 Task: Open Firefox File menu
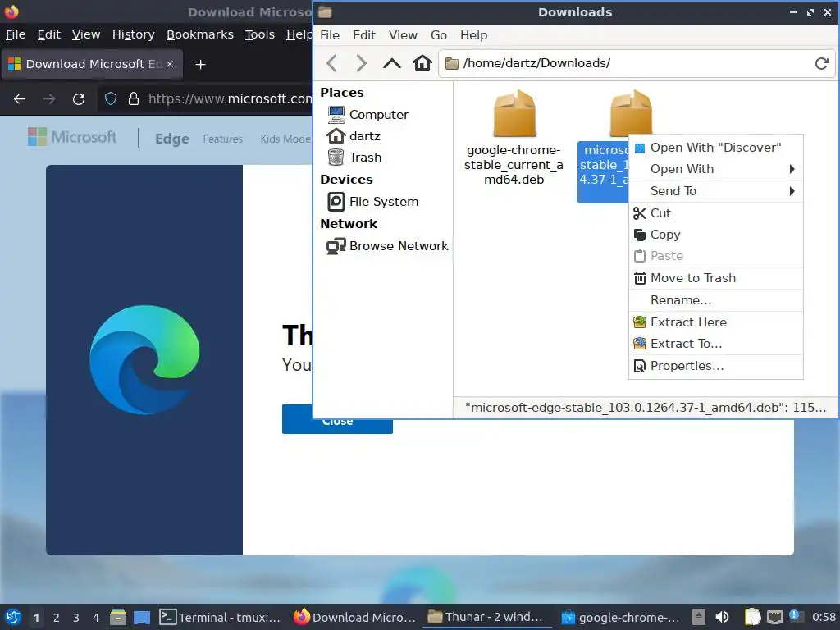(x=16, y=34)
